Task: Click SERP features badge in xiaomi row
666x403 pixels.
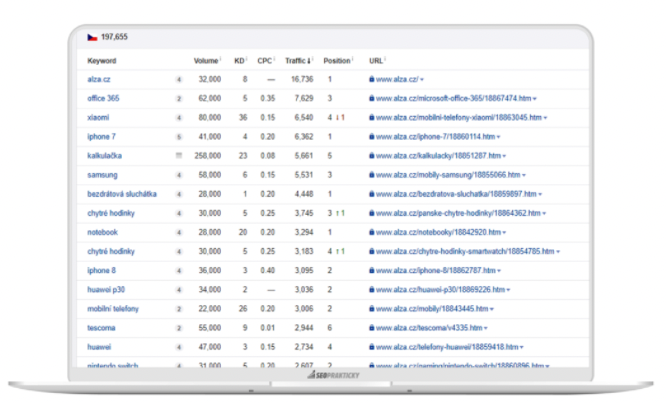Action: [179, 118]
